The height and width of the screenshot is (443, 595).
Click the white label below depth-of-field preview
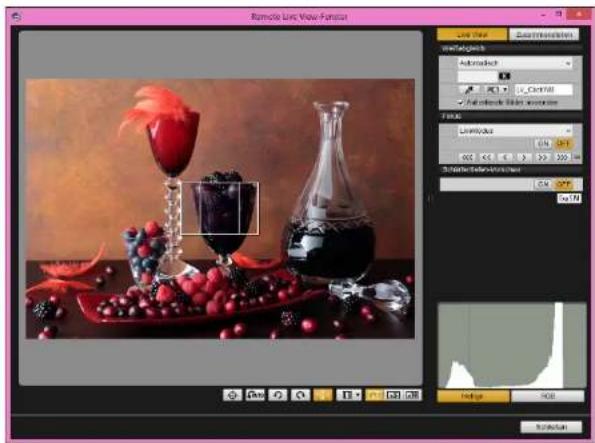569,198
